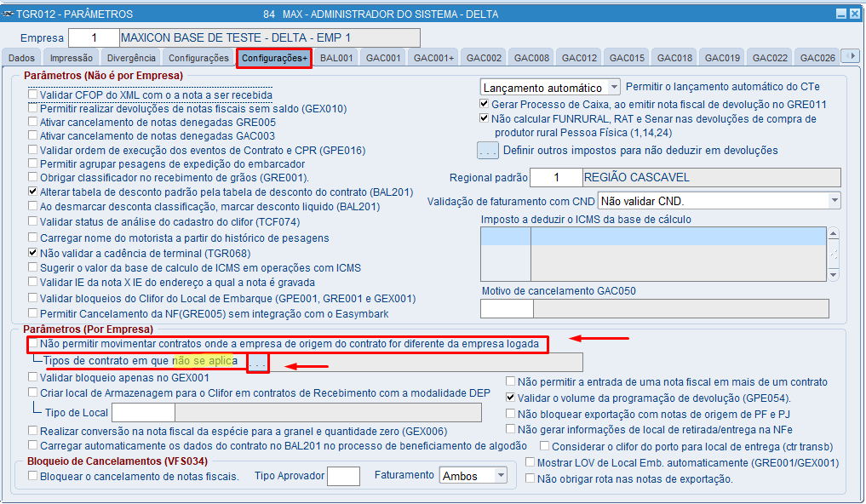Click tab strip scroll-right arrow

click(852, 56)
